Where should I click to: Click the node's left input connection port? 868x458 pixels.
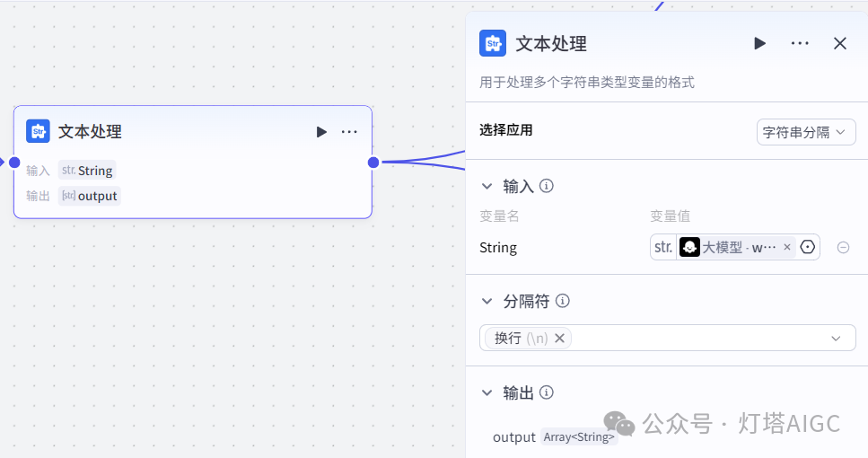pyautogui.click(x=14, y=163)
